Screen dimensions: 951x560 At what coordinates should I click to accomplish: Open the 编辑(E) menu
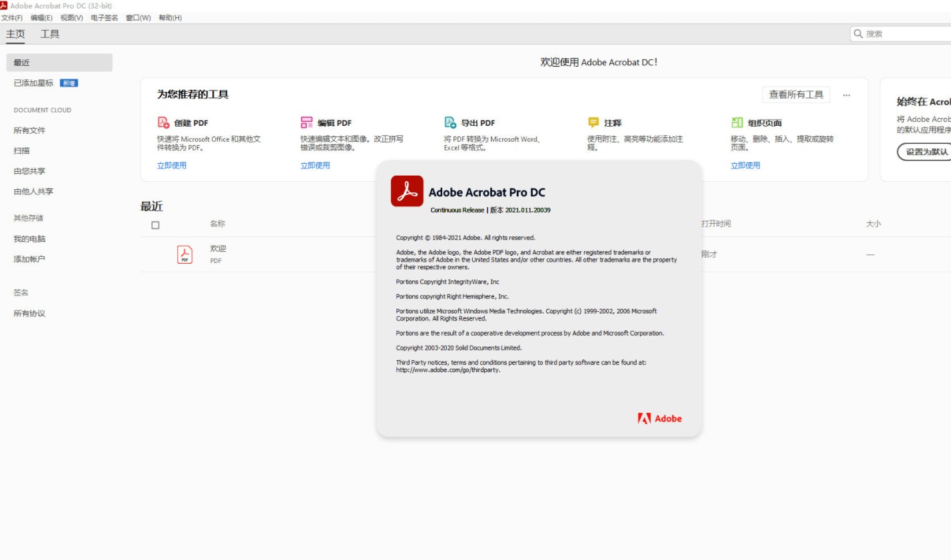pos(41,18)
